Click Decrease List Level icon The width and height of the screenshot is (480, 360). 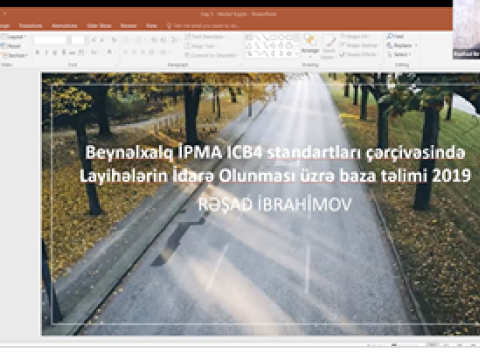(154, 40)
